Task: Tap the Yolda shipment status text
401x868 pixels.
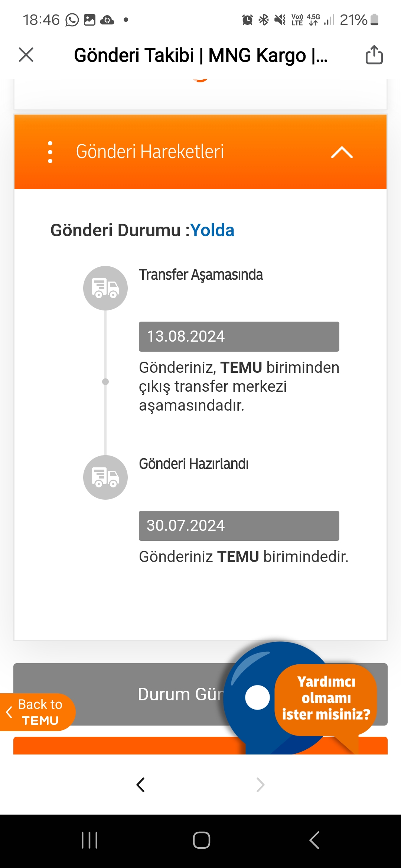Action: (212, 230)
